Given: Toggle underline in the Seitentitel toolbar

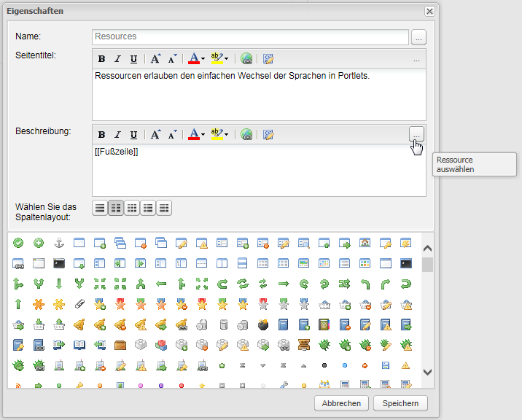Looking at the screenshot, I should [x=133, y=59].
